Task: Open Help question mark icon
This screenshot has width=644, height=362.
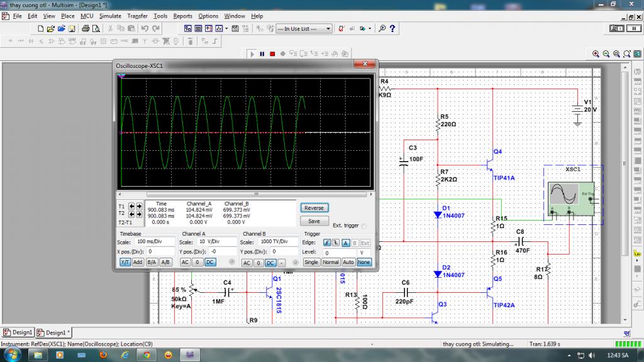Action: tap(392, 29)
